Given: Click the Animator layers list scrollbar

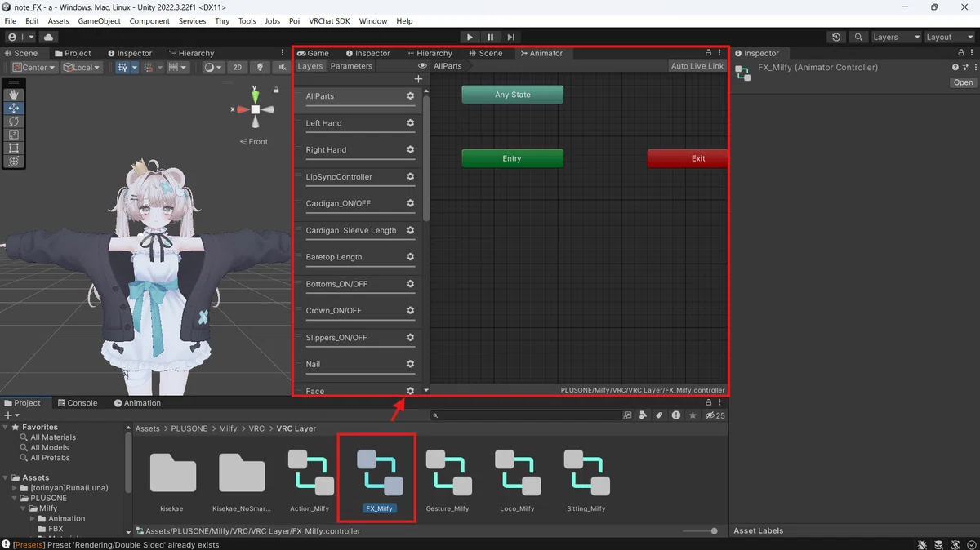Looking at the screenshot, I should (x=425, y=157).
